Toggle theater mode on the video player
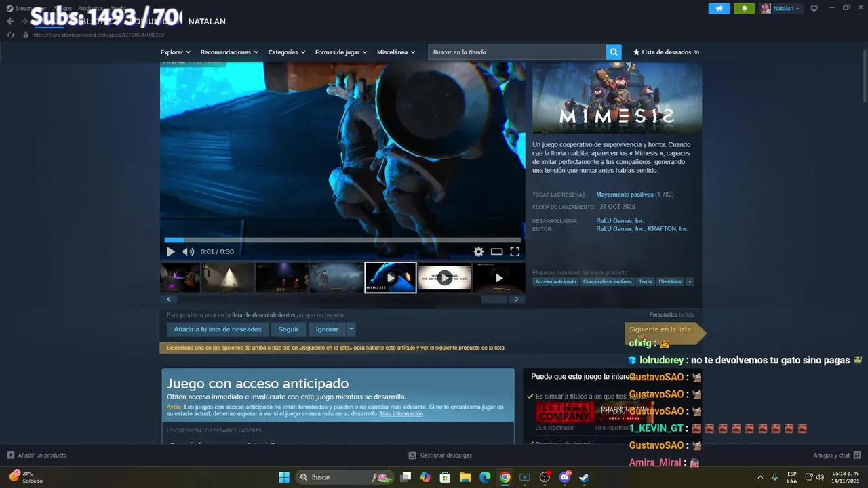 pyautogui.click(x=497, y=251)
